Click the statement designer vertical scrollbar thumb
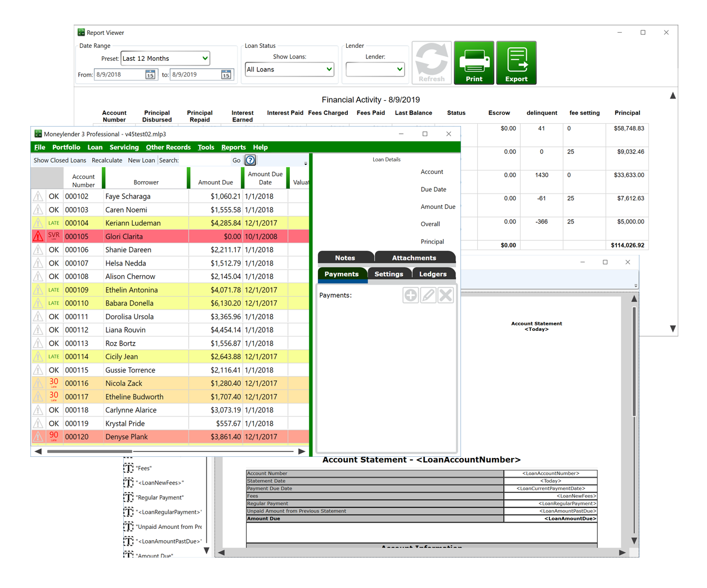This screenshot has height=588, width=707. [x=634, y=361]
